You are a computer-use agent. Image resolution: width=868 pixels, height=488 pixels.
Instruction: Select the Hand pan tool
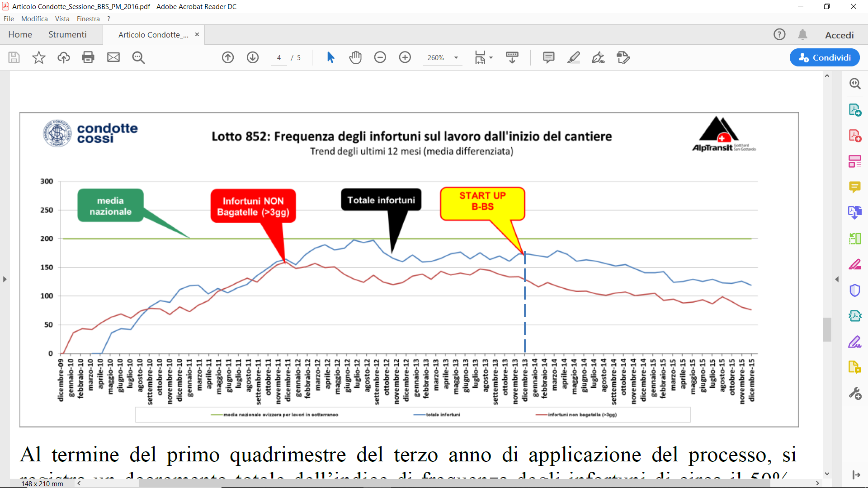pyautogui.click(x=355, y=57)
